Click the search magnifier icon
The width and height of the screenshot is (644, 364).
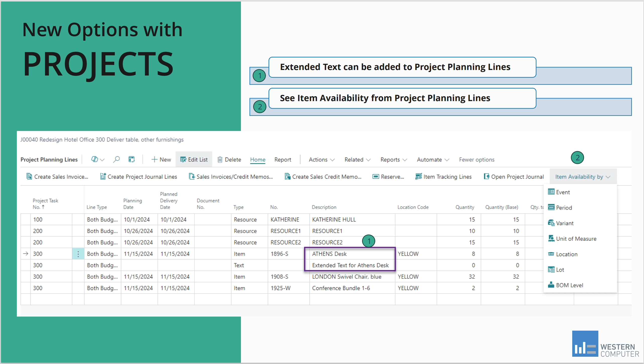(x=116, y=159)
